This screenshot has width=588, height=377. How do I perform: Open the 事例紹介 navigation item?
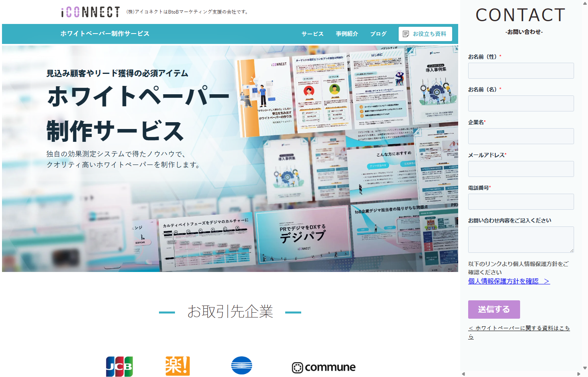(x=347, y=34)
